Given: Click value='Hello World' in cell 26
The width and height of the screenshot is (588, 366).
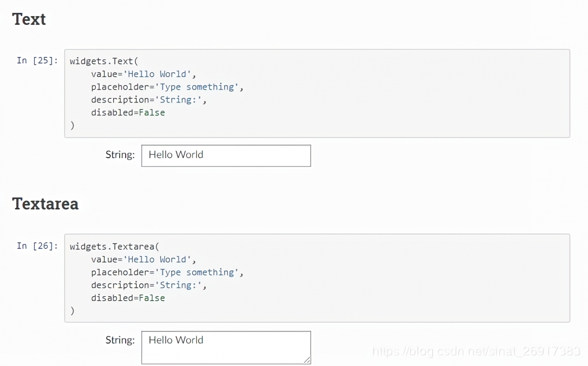Looking at the screenshot, I should click(x=144, y=259).
